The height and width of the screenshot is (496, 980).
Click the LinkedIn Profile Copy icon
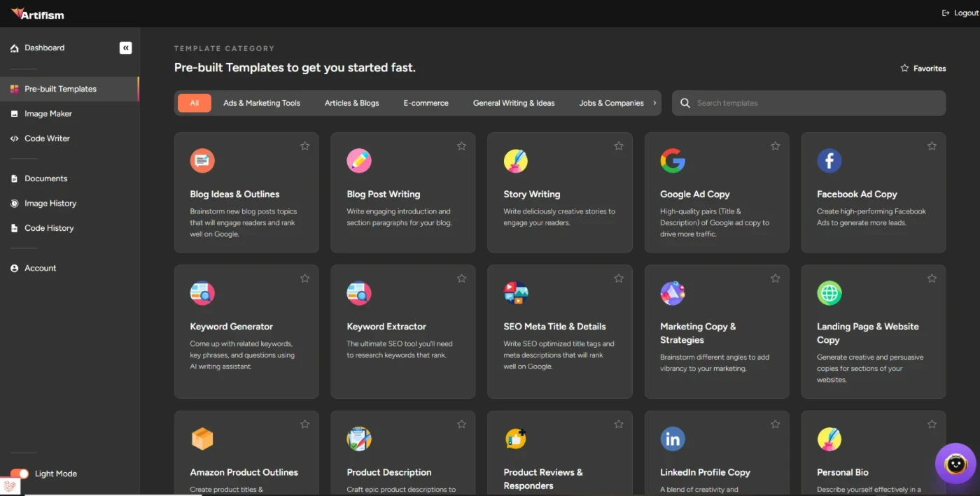(673, 439)
